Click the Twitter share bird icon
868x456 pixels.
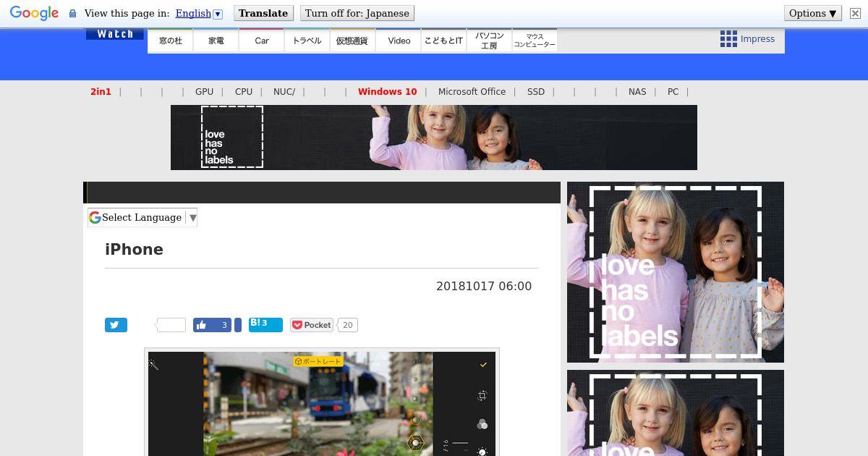116,325
